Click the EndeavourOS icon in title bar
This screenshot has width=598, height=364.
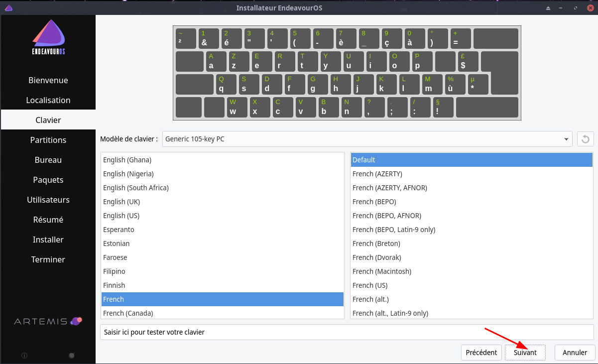[8, 8]
